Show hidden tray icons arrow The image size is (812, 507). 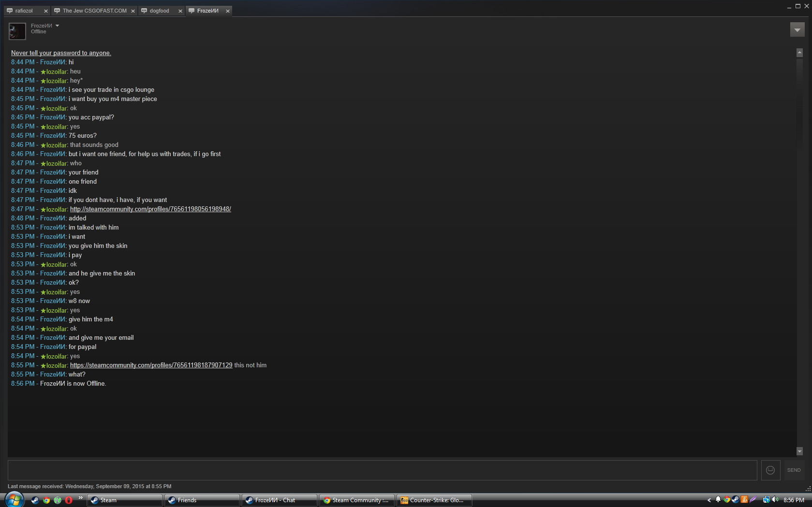point(709,500)
